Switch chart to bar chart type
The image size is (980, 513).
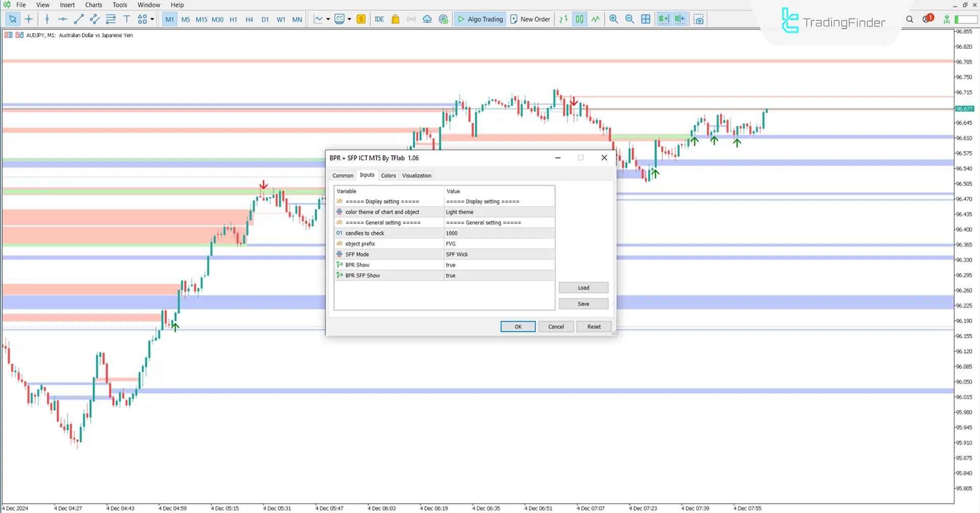click(563, 19)
